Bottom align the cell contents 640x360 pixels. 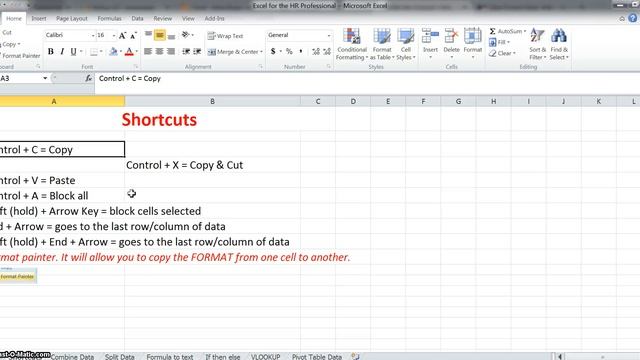point(171,36)
